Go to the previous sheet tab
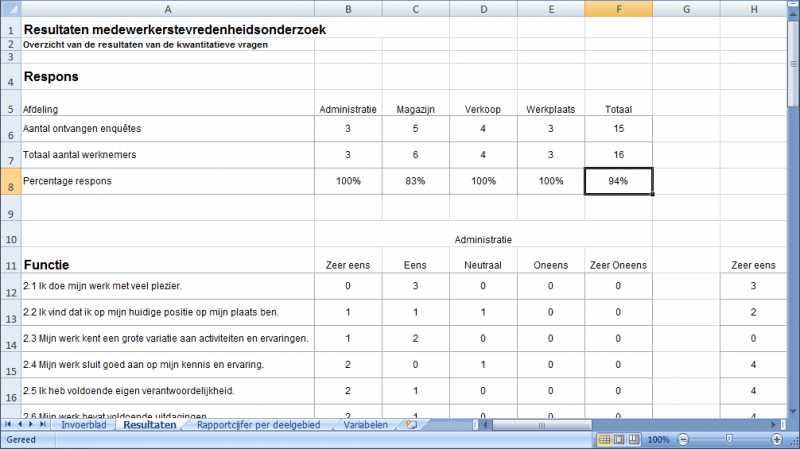 coord(19,425)
